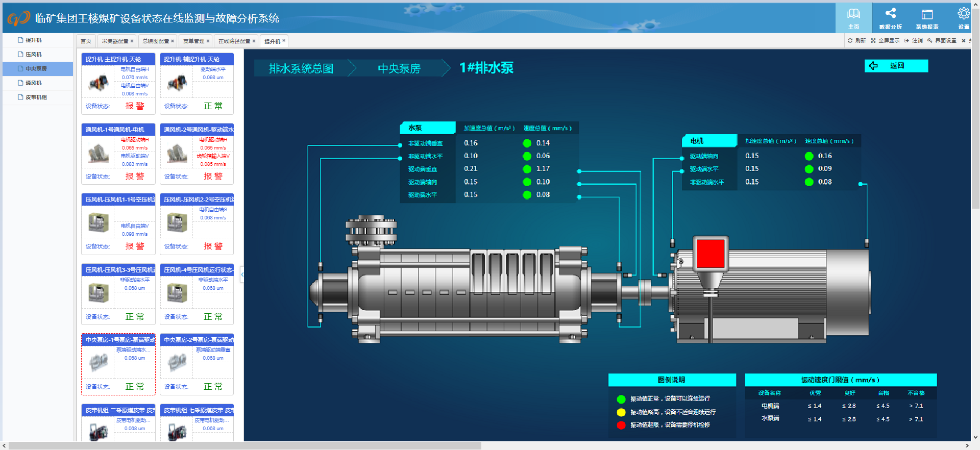Close the 总貌图配置 tab with its x
The width and height of the screenshot is (980, 450).
click(x=173, y=41)
